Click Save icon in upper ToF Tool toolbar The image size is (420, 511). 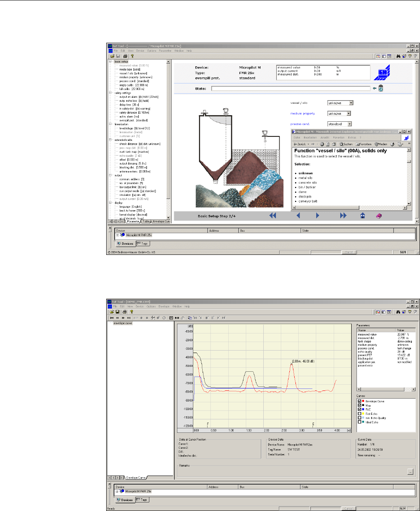117,56
